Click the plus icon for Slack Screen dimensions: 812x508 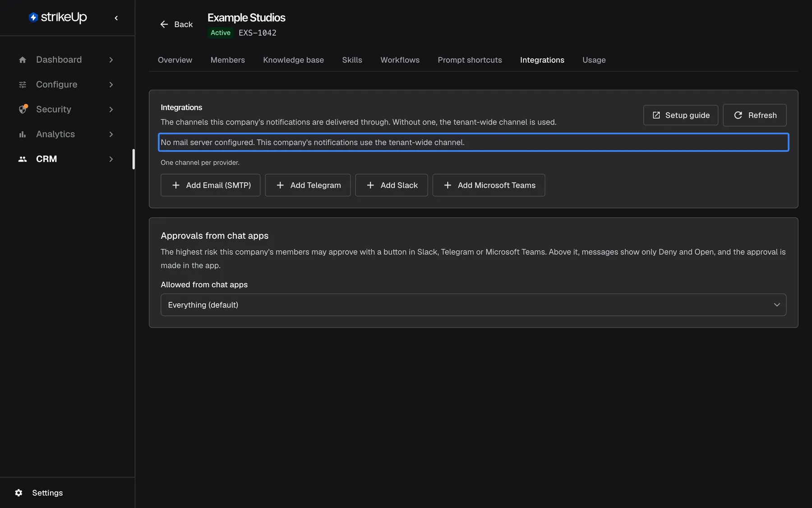(370, 185)
